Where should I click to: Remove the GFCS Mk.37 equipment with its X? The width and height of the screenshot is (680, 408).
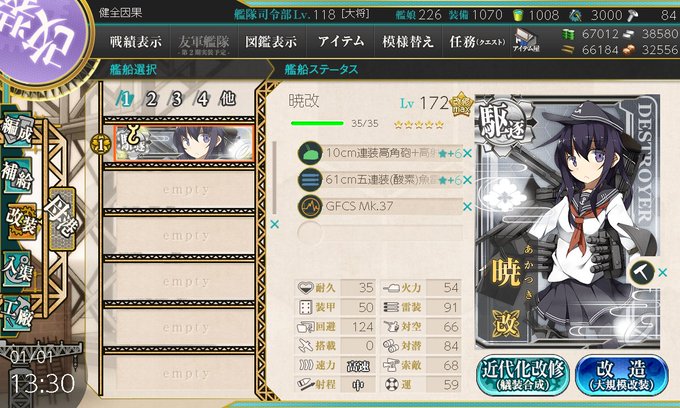(x=467, y=207)
